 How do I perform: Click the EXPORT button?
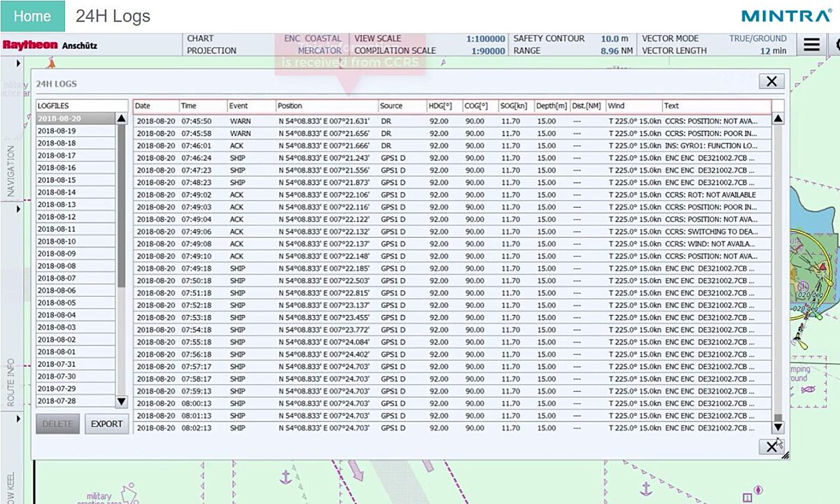pyautogui.click(x=107, y=423)
